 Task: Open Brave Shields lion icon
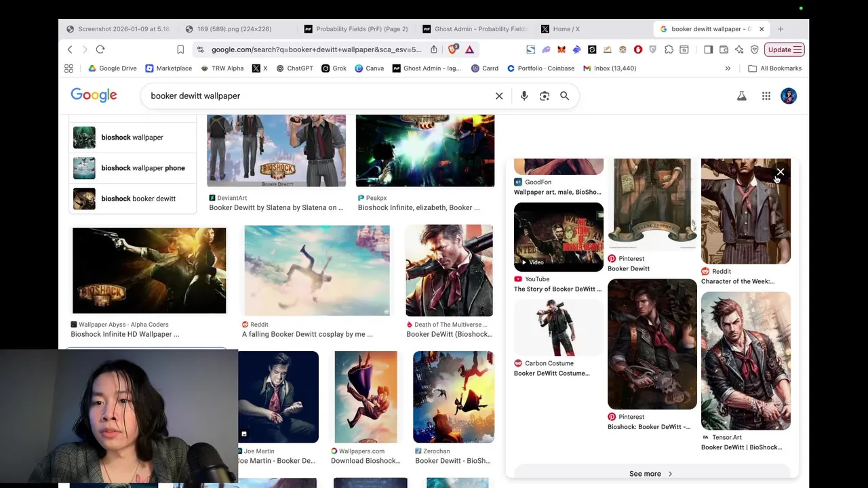click(453, 49)
